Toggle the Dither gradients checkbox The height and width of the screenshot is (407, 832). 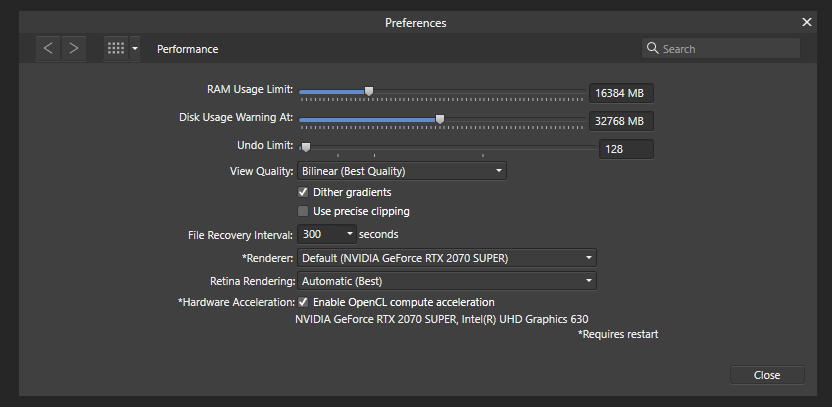(303, 191)
